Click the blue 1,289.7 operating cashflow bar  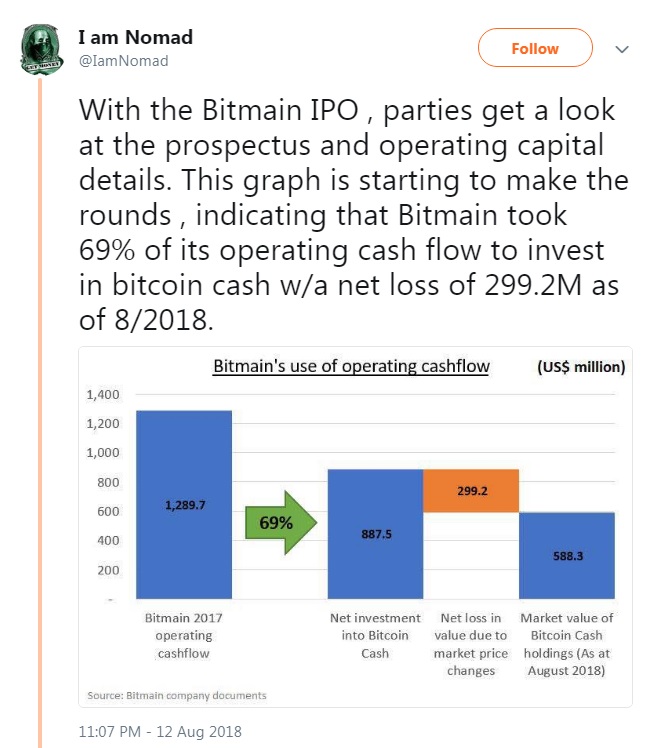point(184,505)
